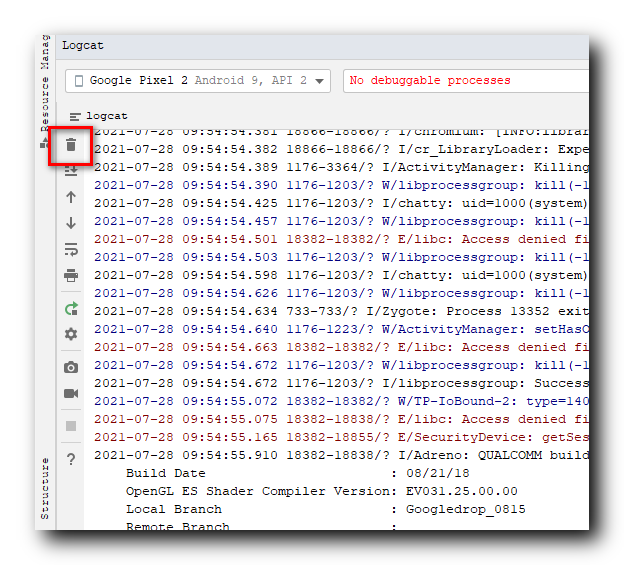
Task: Click the W/libprocessgroup line at 09:54:54.390
Action: 341,185
